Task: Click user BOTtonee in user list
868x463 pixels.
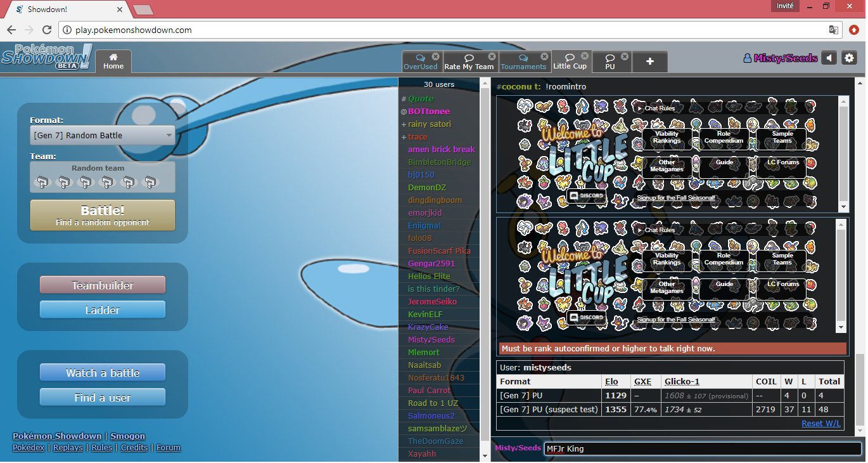Action: pos(438,111)
